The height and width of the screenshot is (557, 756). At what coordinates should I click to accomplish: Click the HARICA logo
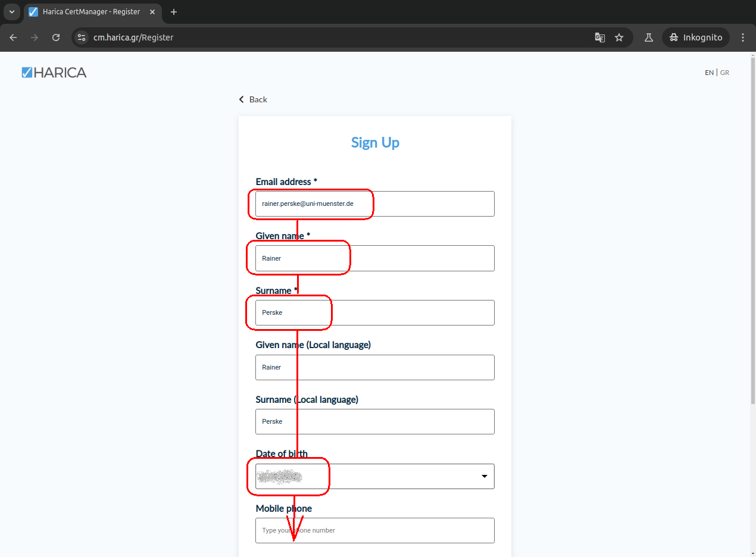coord(54,73)
